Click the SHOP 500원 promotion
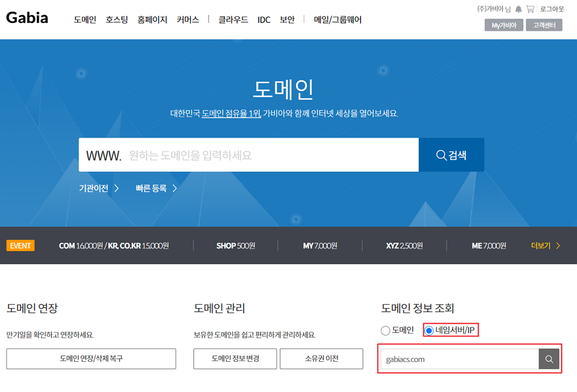 click(235, 246)
